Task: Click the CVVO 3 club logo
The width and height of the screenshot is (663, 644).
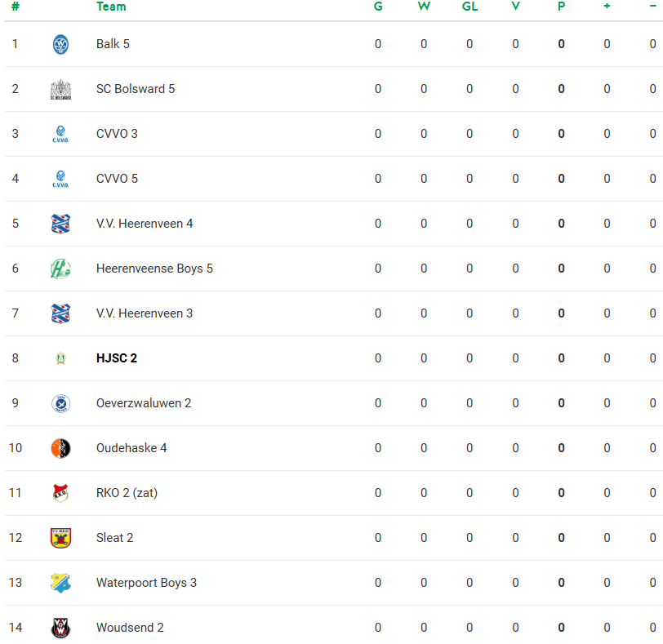Action: pyautogui.click(x=60, y=134)
